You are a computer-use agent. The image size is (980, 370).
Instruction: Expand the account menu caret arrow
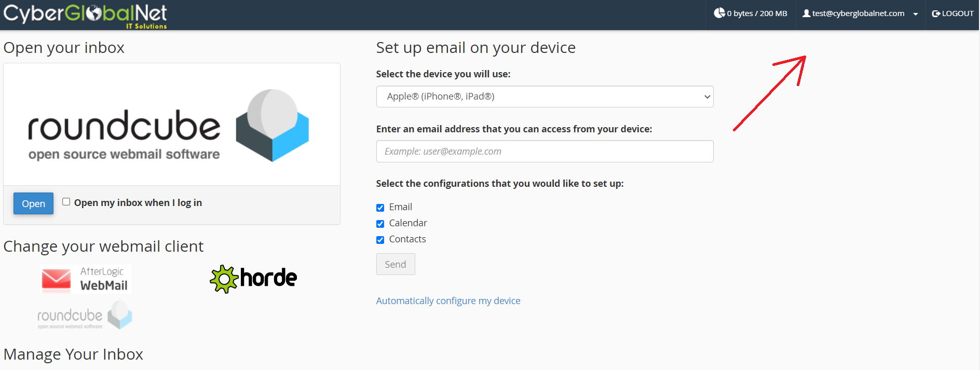(x=915, y=14)
